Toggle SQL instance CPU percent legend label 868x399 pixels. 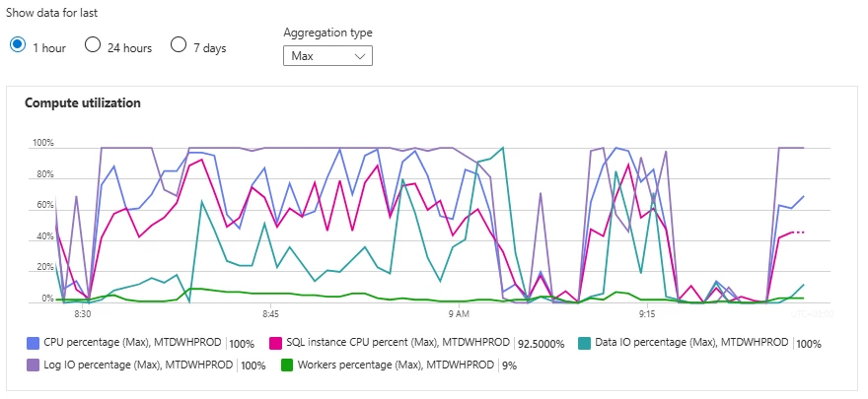(397, 343)
